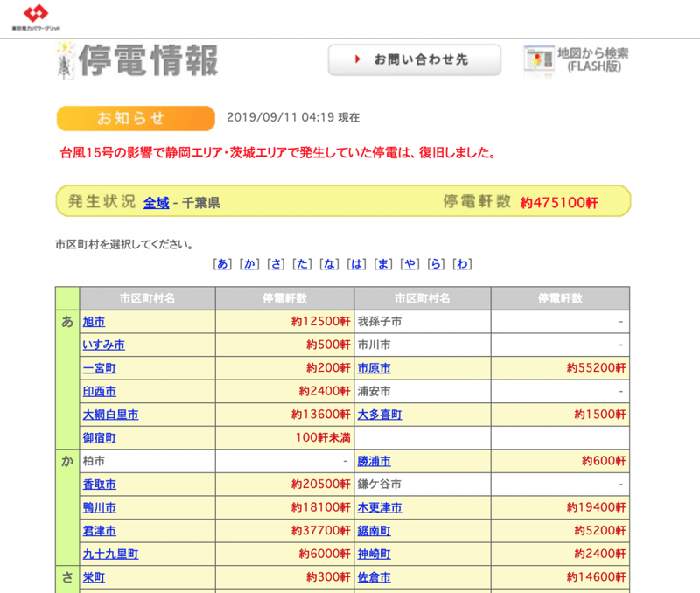
Task: Open the 佐倉市 link
Action: tap(374, 577)
